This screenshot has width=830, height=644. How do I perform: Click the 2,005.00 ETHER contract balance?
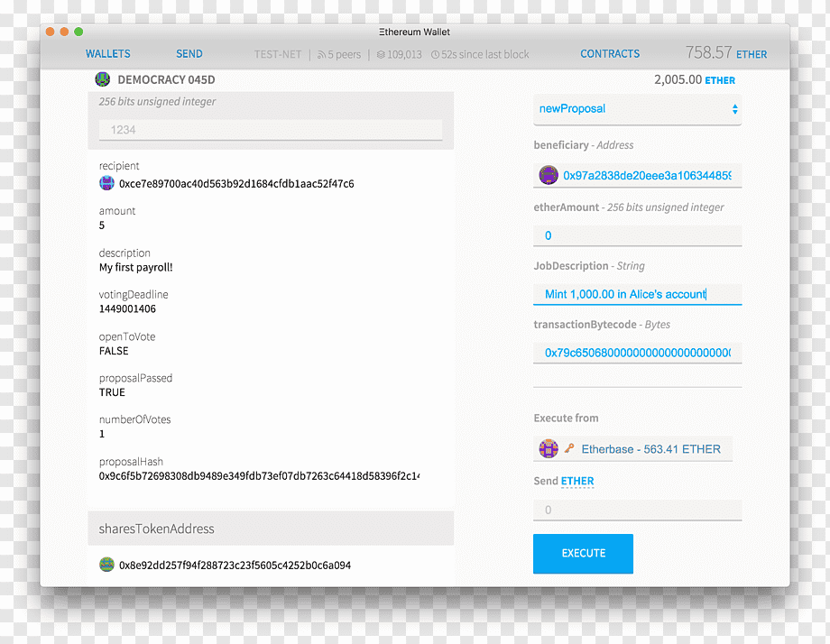coord(695,80)
